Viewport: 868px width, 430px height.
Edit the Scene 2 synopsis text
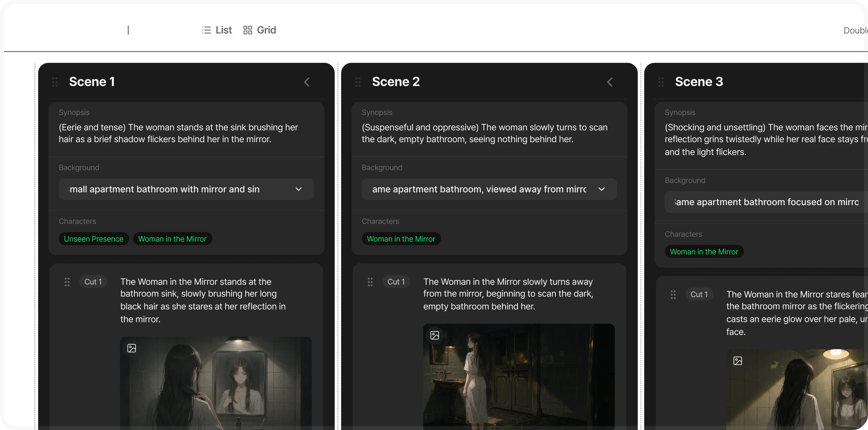484,133
